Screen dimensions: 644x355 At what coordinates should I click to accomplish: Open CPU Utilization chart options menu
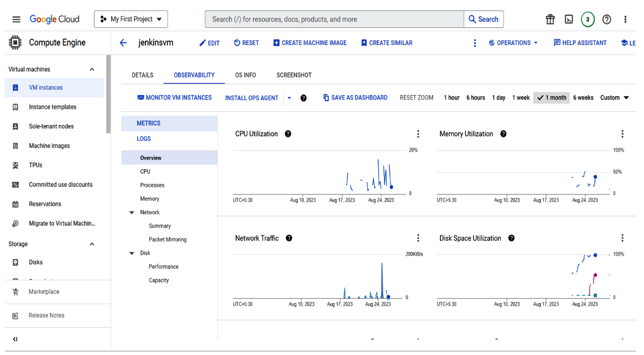coord(418,134)
